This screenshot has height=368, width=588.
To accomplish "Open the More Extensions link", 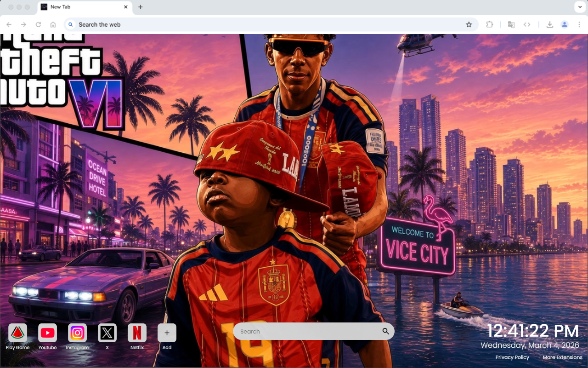I will coord(562,357).
